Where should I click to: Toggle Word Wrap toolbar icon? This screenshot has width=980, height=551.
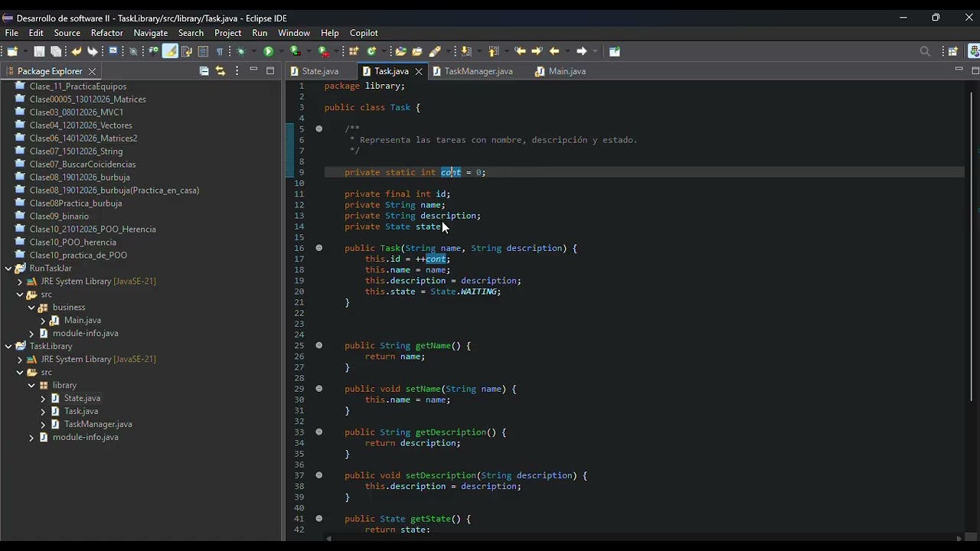pos(187,51)
